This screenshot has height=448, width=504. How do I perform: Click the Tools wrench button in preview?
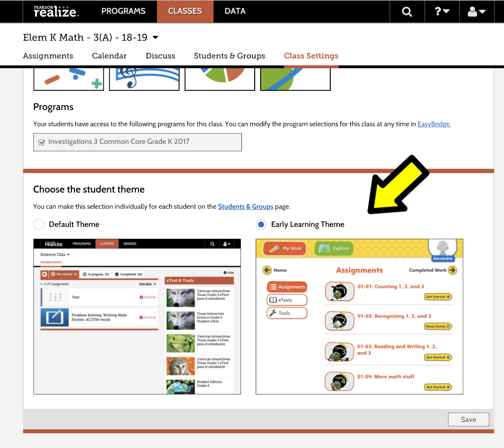(x=287, y=313)
